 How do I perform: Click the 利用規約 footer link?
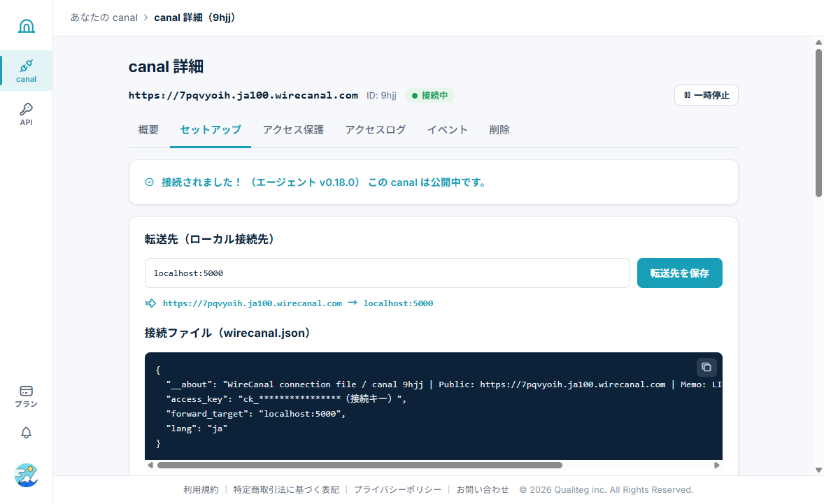(x=201, y=490)
